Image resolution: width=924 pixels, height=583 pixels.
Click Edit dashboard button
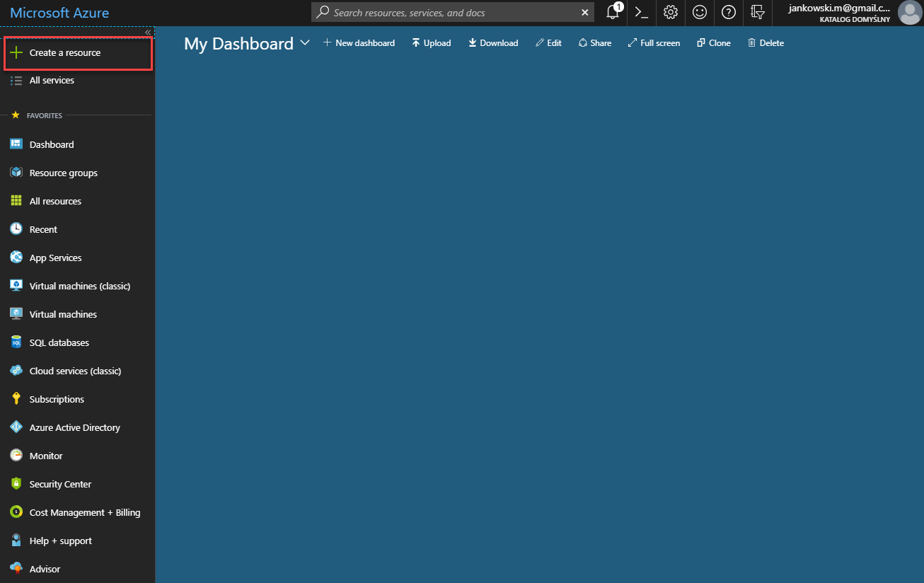548,43
